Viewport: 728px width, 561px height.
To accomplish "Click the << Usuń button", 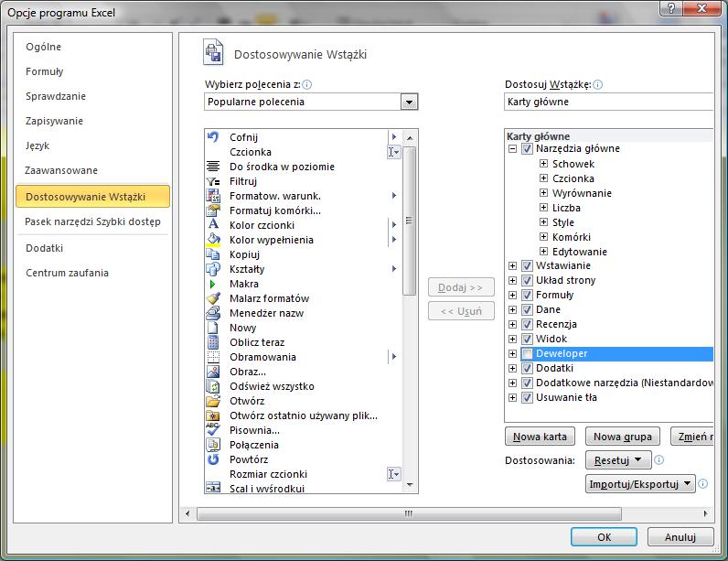I will [x=461, y=311].
